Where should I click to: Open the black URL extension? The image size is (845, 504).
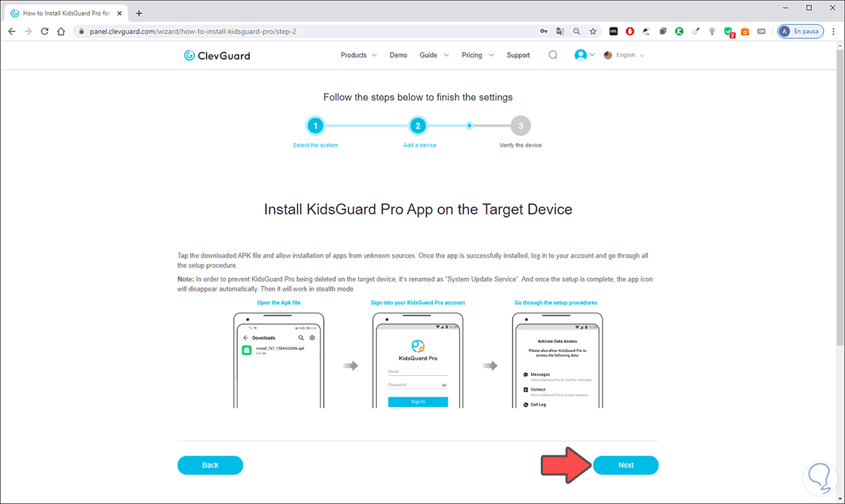pos(613,31)
